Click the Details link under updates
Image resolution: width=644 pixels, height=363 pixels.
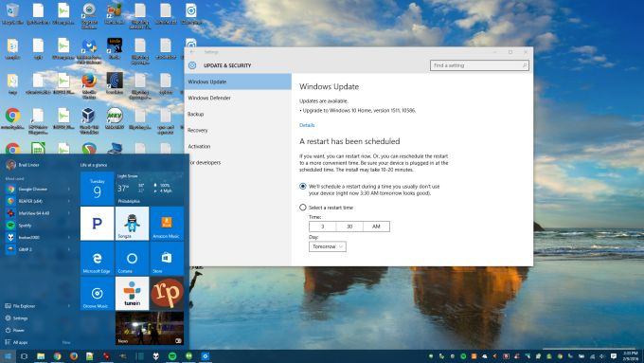[x=307, y=125]
